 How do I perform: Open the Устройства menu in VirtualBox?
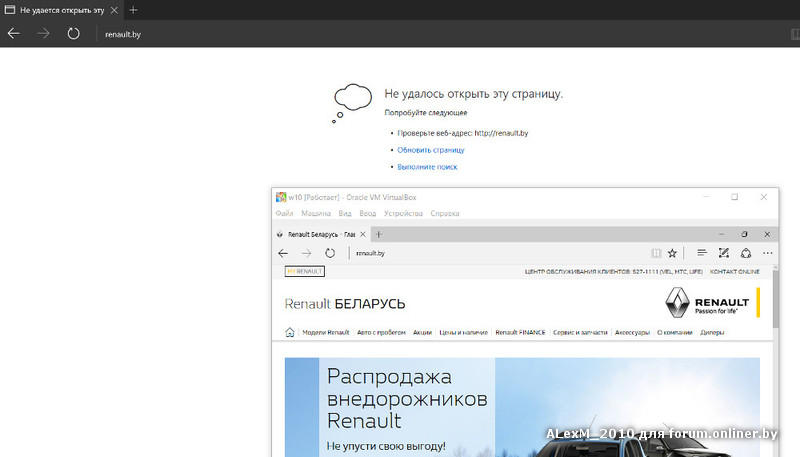point(403,214)
